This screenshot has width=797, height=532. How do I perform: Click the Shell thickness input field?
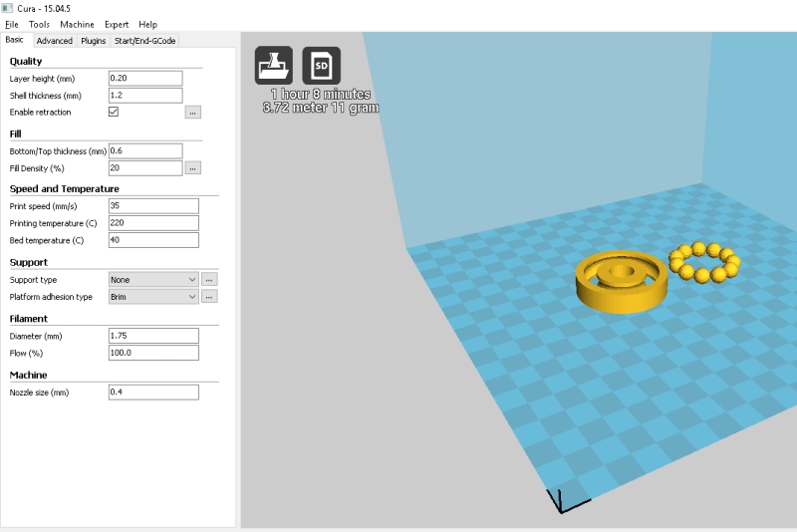click(145, 96)
